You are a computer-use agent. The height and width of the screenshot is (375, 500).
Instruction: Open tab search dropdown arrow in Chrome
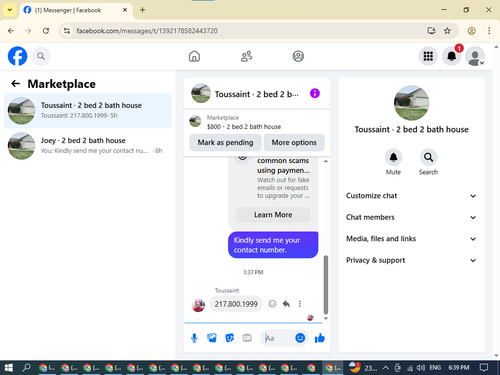[x=10, y=10]
